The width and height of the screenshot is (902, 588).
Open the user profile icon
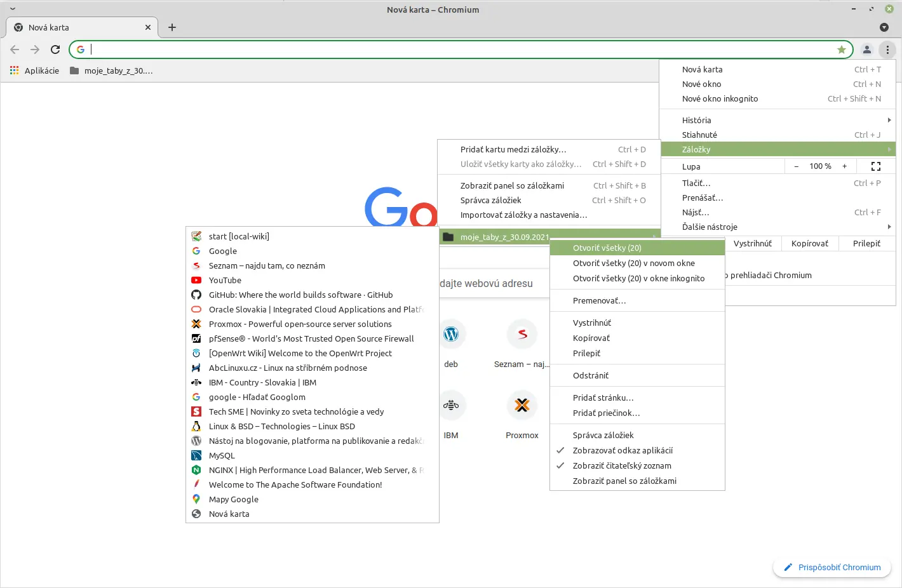coord(866,50)
